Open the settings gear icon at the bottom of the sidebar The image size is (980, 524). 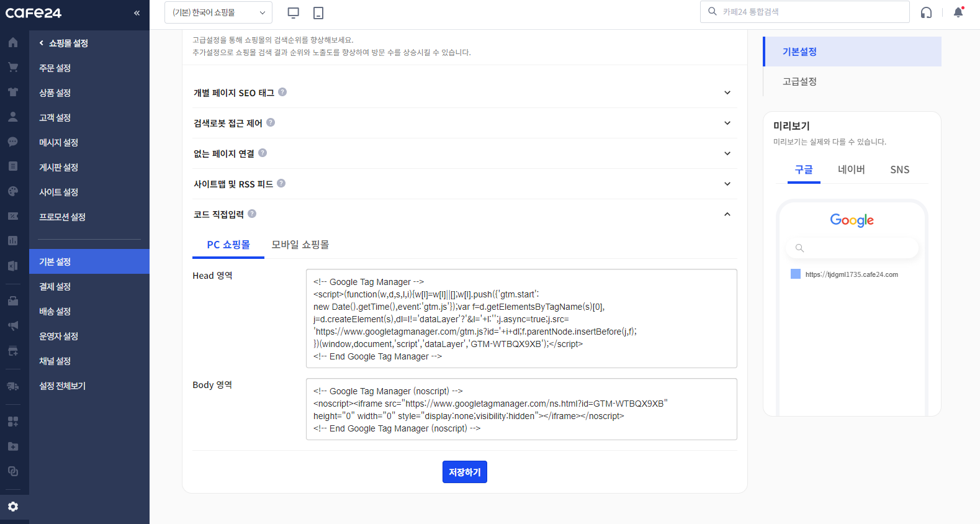tap(13, 507)
